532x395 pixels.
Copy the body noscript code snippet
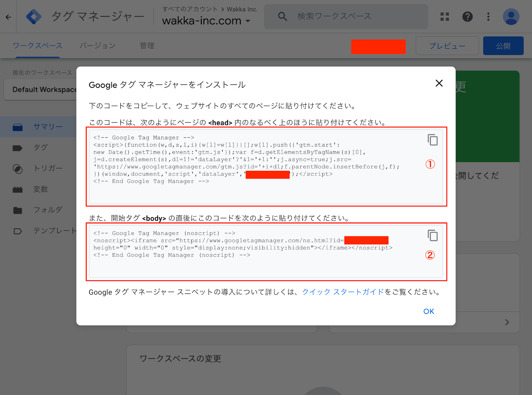(x=432, y=235)
